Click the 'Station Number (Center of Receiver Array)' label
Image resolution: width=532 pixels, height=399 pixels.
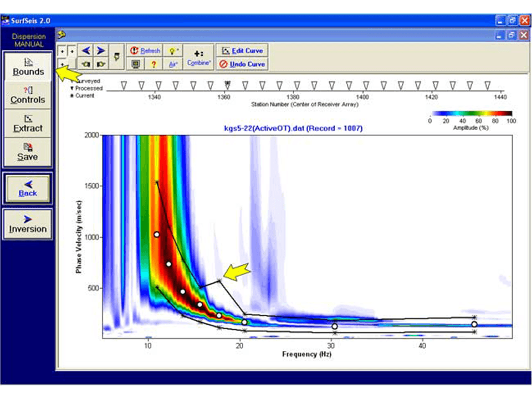click(305, 104)
